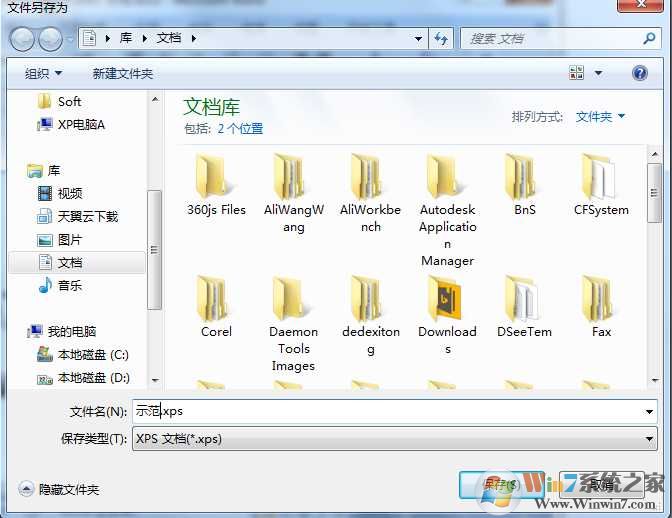Select the AliWorkbench folder
The image size is (672, 518).
click(x=370, y=193)
